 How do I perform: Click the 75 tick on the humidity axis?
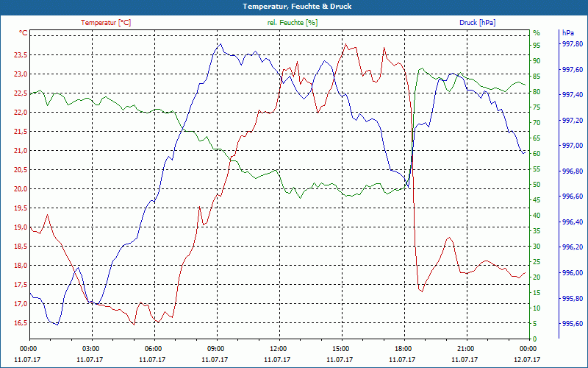click(537, 107)
